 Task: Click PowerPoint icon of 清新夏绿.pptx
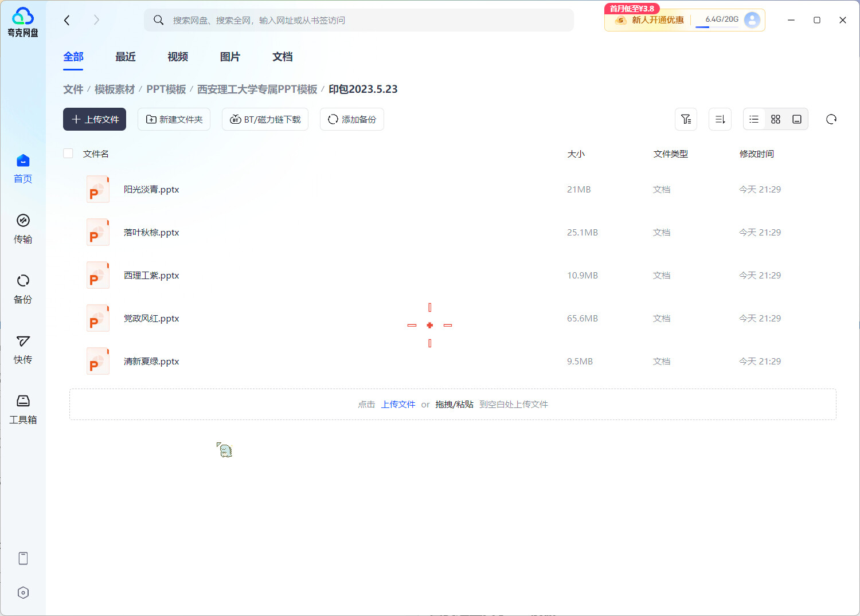point(98,361)
